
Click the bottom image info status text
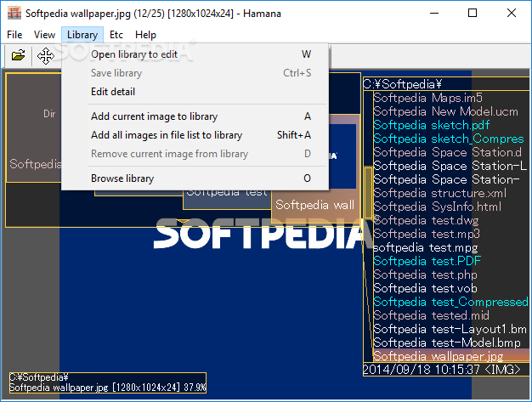tap(108, 382)
